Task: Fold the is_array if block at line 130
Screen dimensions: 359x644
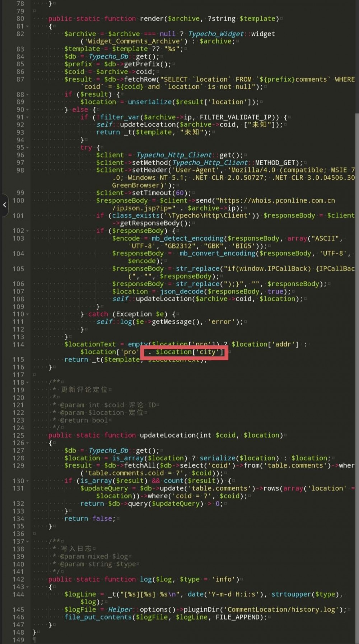Action: (28, 481)
